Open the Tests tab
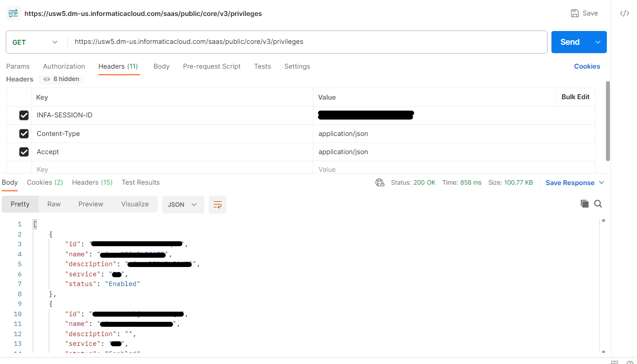637x364 pixels. 262,66
